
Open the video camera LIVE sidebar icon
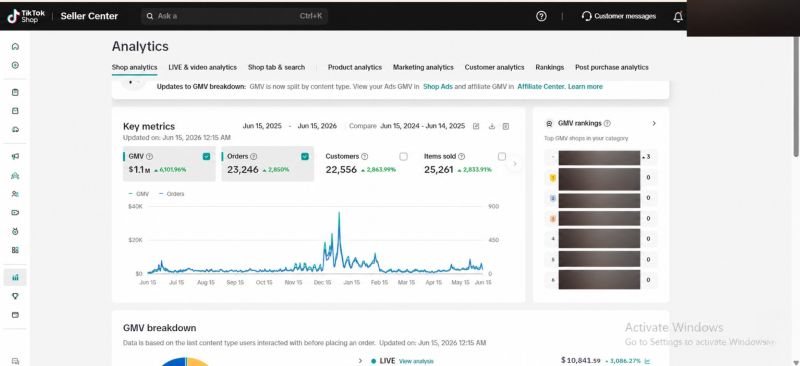click(x=15, y=213)
